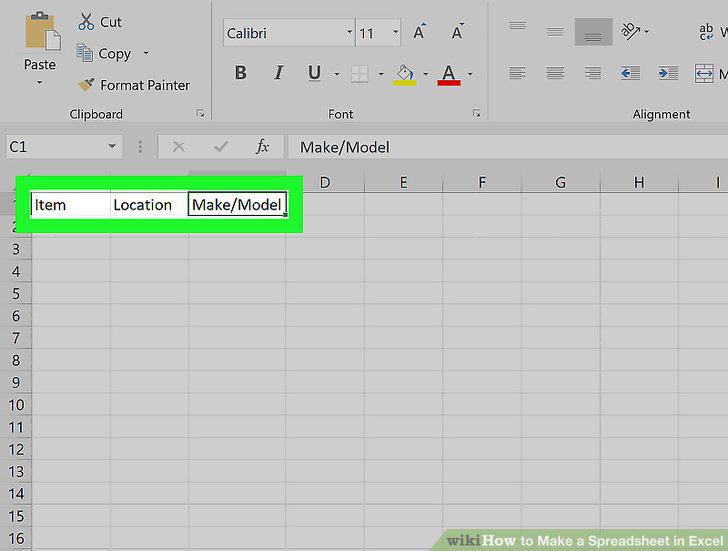
Task: Click the text Orientation icon
Action: 630,31
